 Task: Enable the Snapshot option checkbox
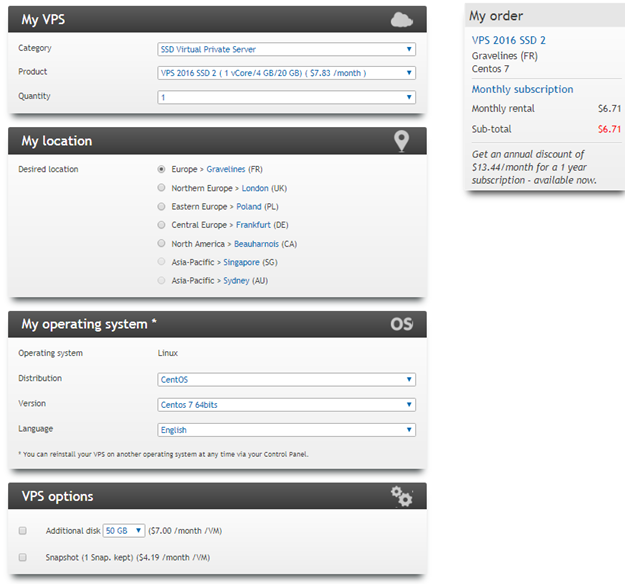[x=23, y=557]
